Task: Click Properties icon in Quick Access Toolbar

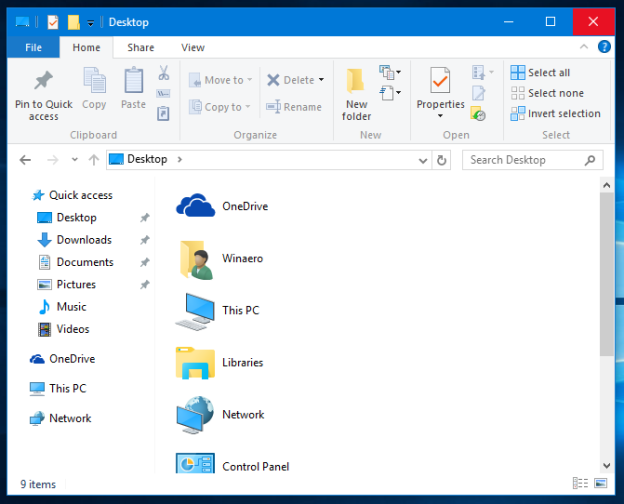Action: tap(53, 22)
